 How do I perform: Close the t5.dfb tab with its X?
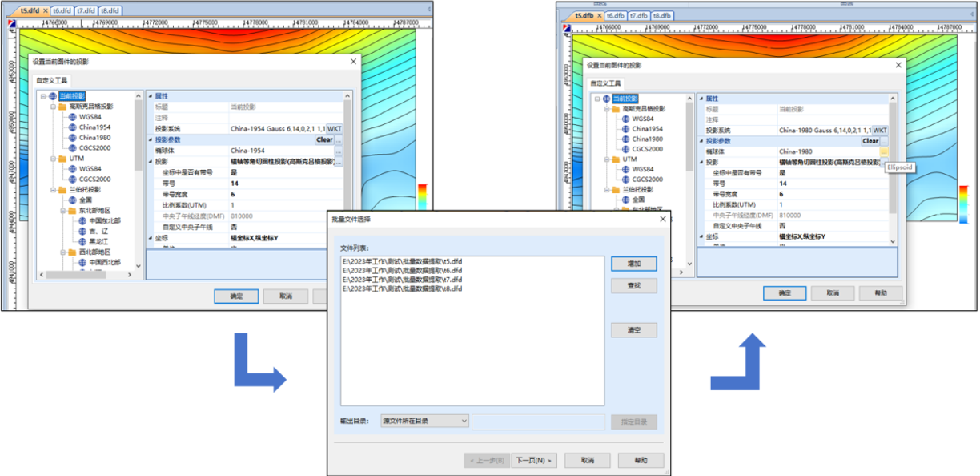tap(599, 15)
